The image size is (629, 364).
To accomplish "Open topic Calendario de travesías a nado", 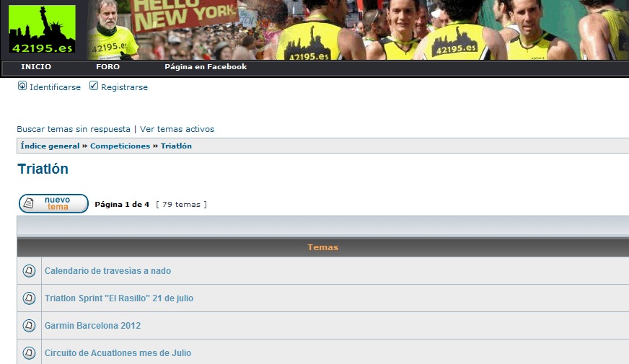I will tap(108, 271).
